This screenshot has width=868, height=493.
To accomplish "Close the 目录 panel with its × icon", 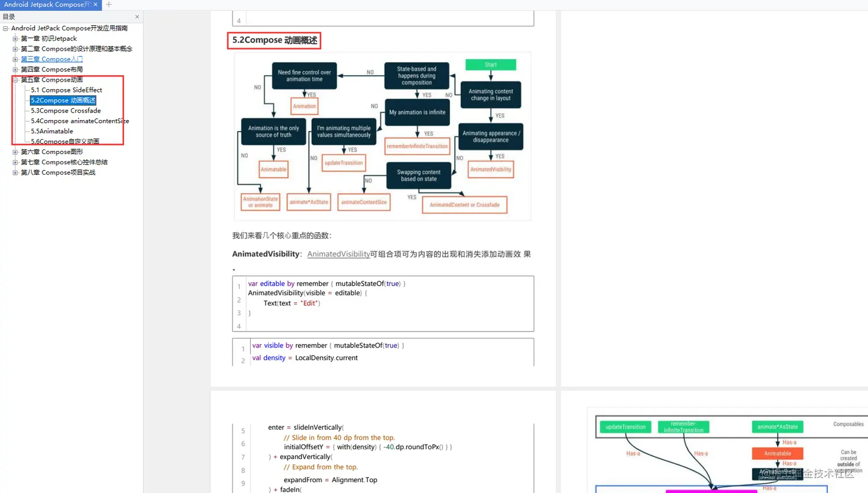I will (x=137, y=17).
